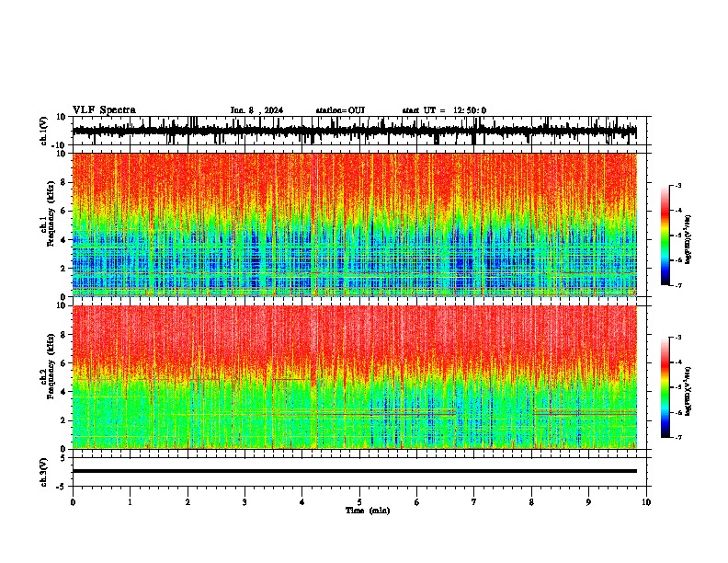Click the ch.1 spectrogram color scale bar
The image size is (728, 563).
click(665, 236)
